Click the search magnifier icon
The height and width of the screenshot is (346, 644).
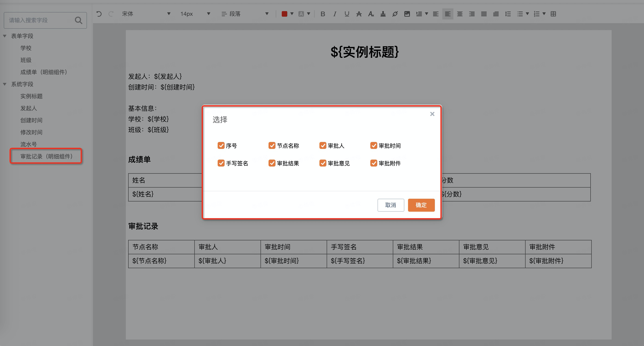(x=78, y=20)
